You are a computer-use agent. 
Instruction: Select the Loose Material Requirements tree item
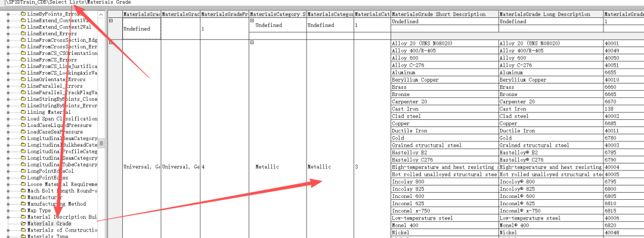(63, 184)
